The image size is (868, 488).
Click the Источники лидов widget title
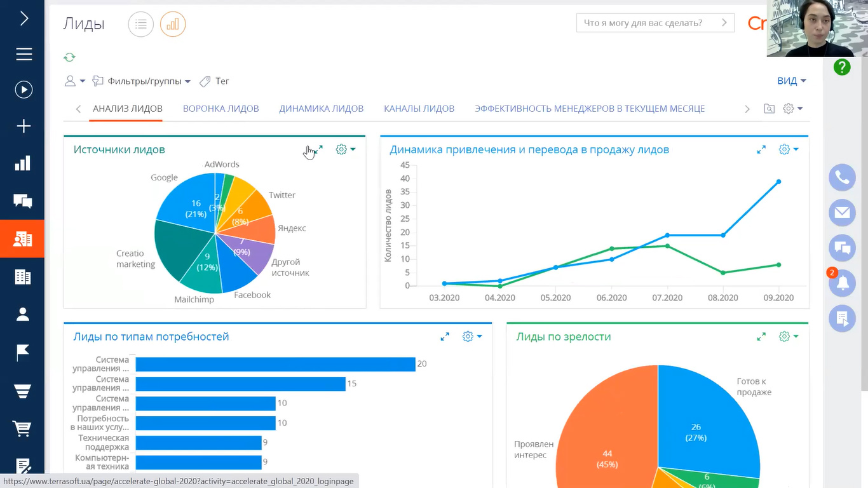click(x=119, y=150)
